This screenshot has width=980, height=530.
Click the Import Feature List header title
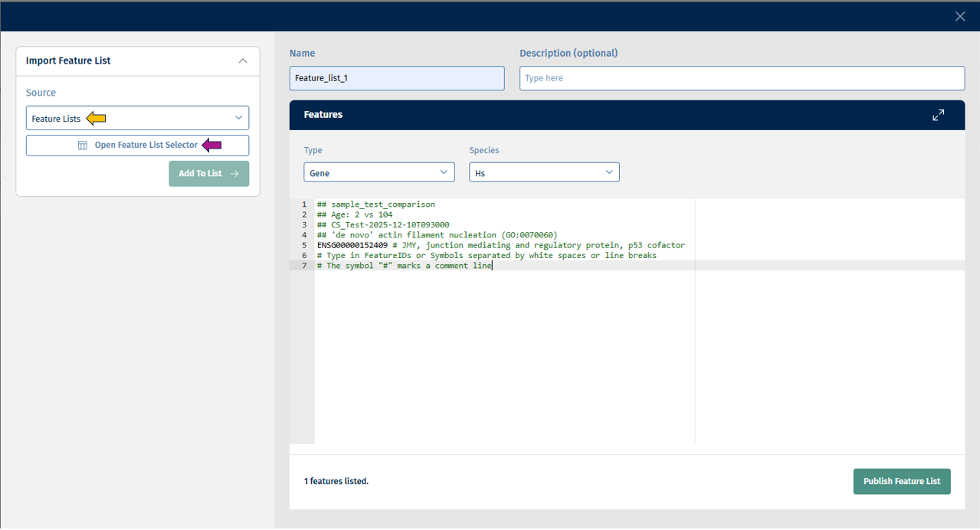(x=67, y=61)
